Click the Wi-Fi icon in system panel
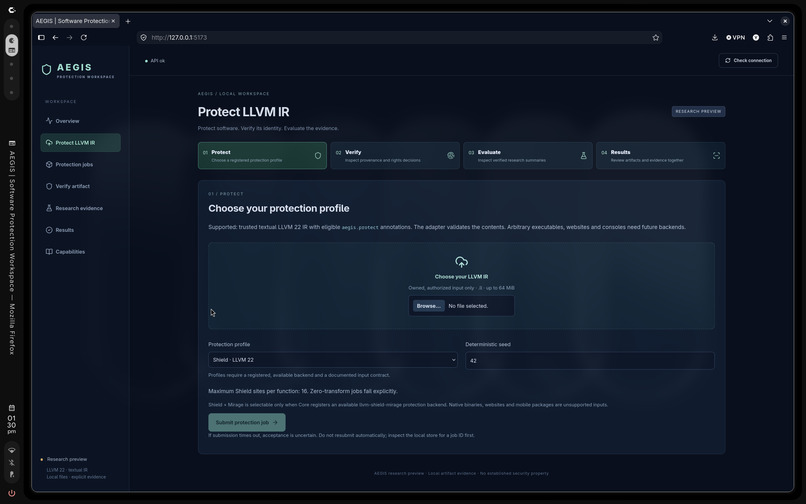Image resolution: width=806 pixels, height=504 pixels. [11, 451]
